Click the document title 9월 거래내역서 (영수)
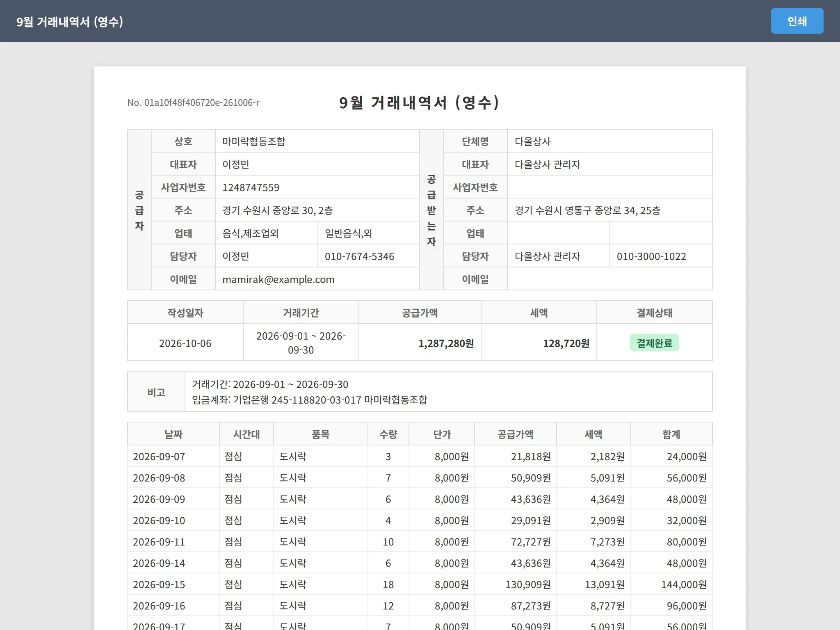The width and height of the screenshot is (840, 630). (x=419, y=103)
